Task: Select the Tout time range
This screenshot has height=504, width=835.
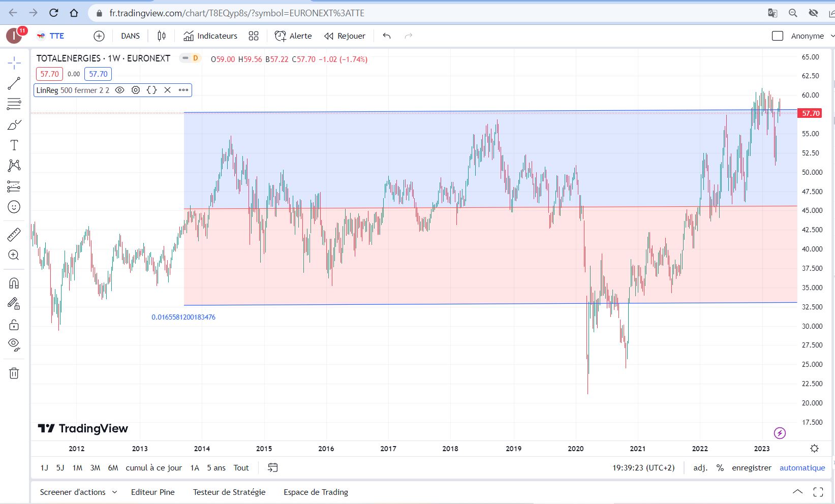Action: pyautogui.click(x=241, y=468)
